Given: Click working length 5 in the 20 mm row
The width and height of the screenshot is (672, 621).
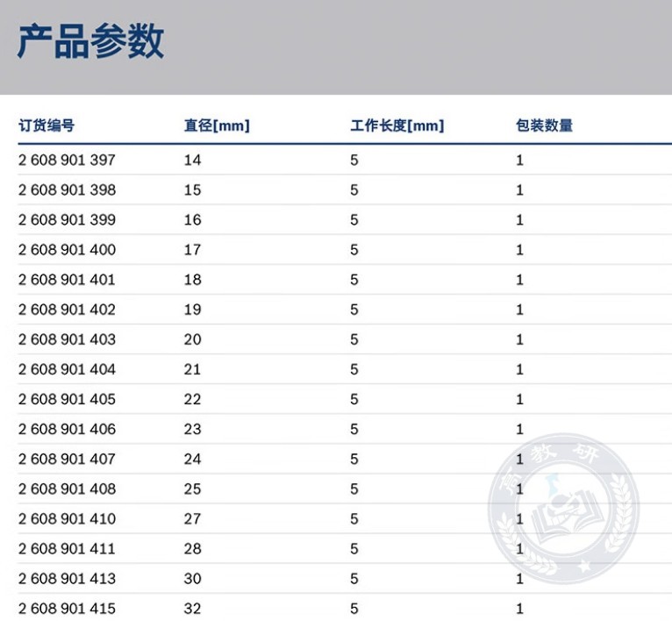Looking at the screenshot, I should tap(354, 339).
